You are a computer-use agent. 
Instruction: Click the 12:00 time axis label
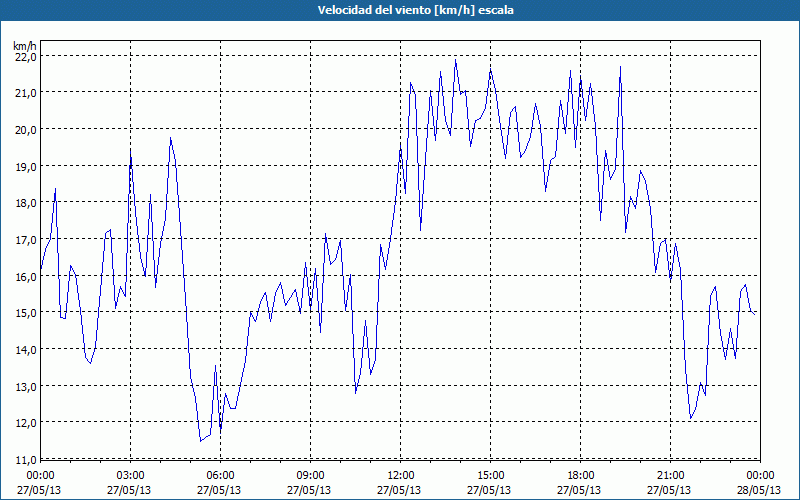[x=401, y=476]
